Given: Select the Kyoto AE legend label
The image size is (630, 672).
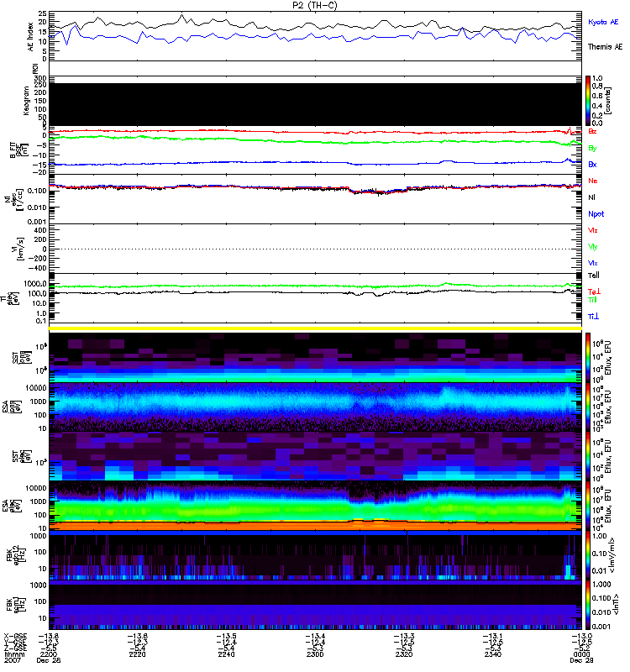Looking at the screenshot, I should pyautogui.click(x=603, y=22).
